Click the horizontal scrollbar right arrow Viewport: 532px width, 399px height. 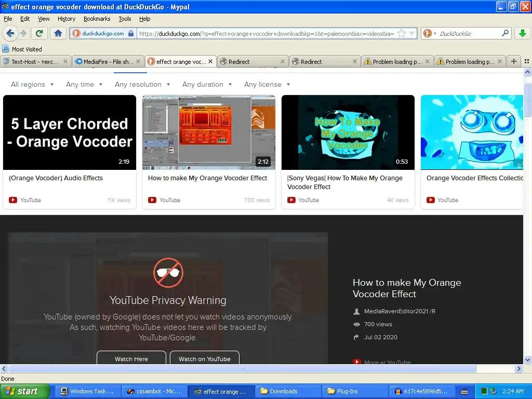(518, 368)
